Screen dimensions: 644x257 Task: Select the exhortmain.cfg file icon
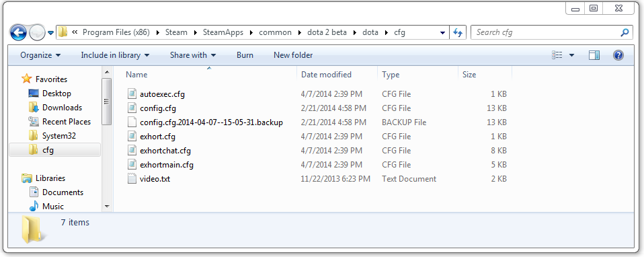click(x=132, y=164)
